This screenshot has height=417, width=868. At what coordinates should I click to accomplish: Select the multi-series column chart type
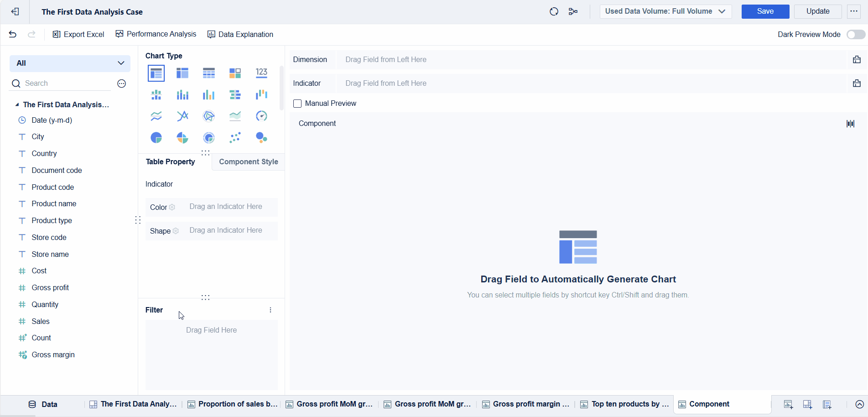click(x=209, y=94)
